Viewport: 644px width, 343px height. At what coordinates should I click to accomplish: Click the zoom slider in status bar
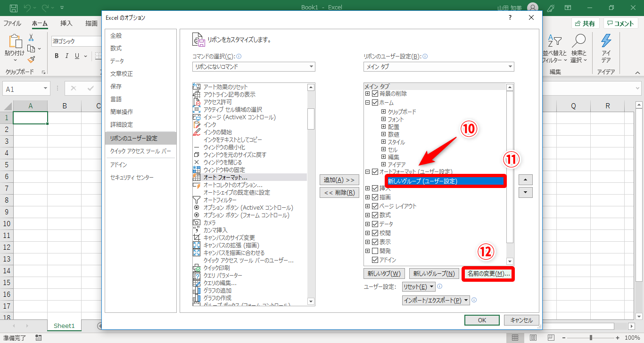pos(590,338)
